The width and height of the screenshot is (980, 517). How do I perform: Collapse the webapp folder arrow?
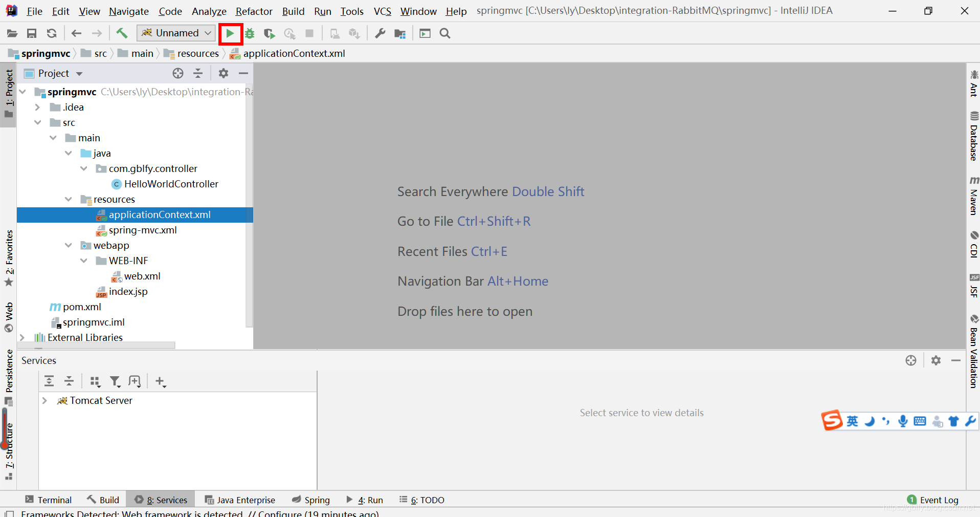pyautogui.click(x=68, y=245)
